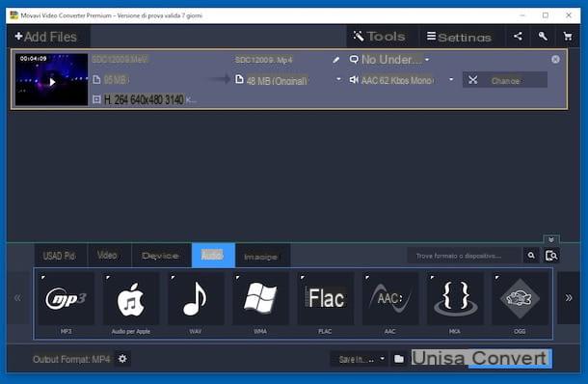Select the Audio tab
Screen dimensions: 588x384
(x=213, y=256)
